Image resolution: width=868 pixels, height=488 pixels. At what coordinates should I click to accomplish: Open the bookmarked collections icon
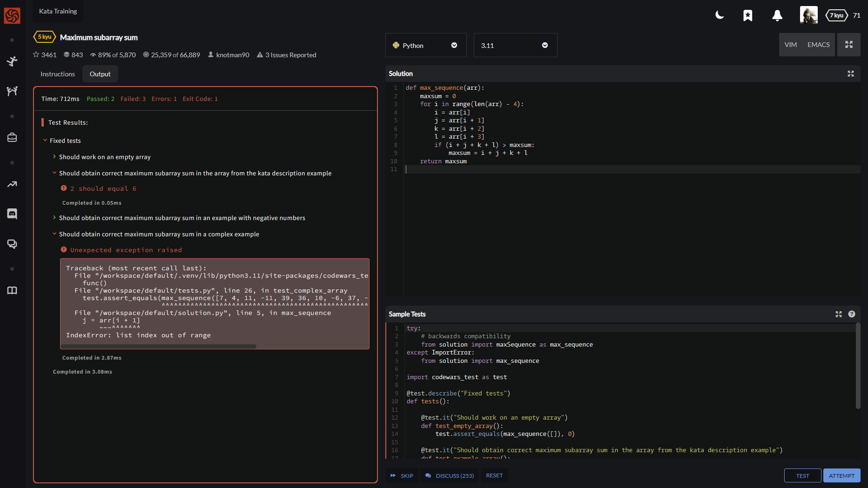tap(748, 15)
